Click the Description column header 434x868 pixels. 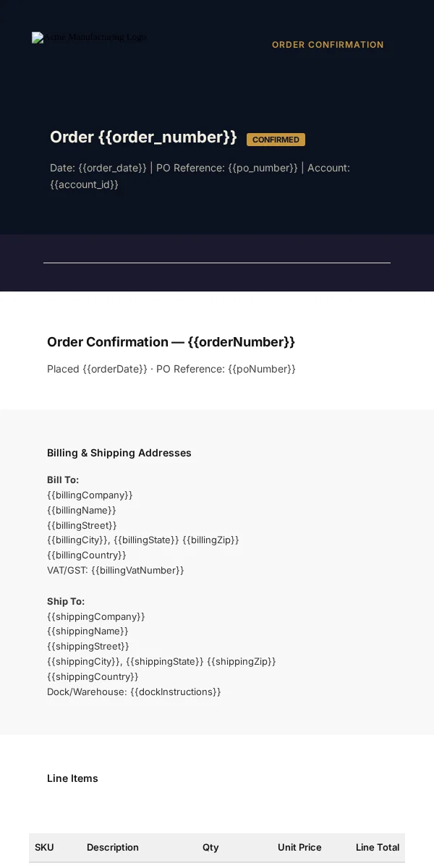coord(113,847)
